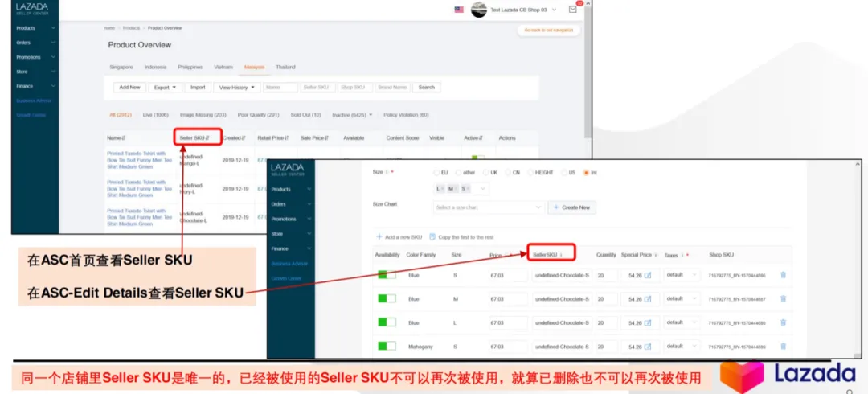The height and width of the screenshot is (394, 868).
Task: Toggle availability for Blue M SKU
Action: point(387,298)
